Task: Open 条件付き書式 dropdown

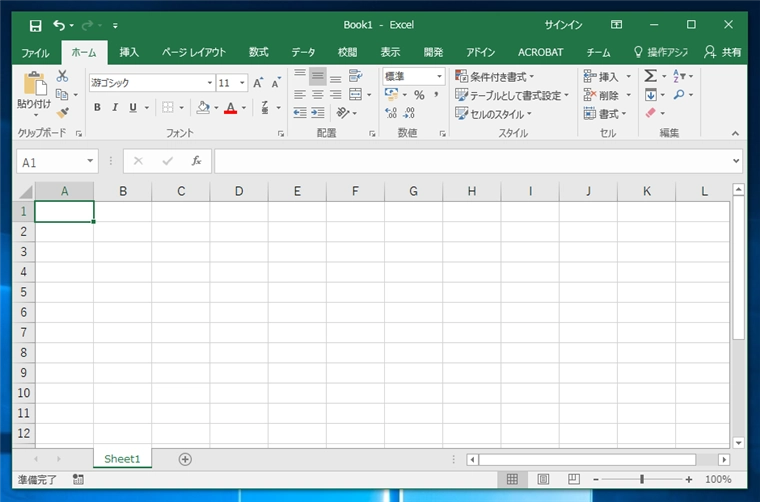Action: (495, 77)
